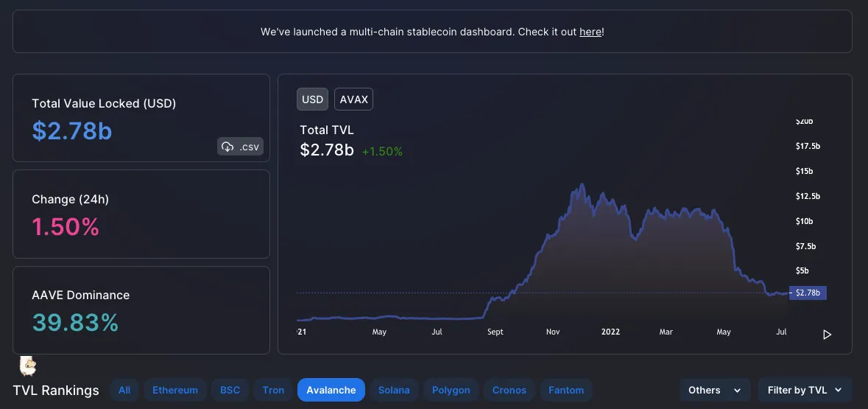Viewport: 868px width, 409px height.
Task: Select the Solana chain tab
Action: [x=394, y=390]
